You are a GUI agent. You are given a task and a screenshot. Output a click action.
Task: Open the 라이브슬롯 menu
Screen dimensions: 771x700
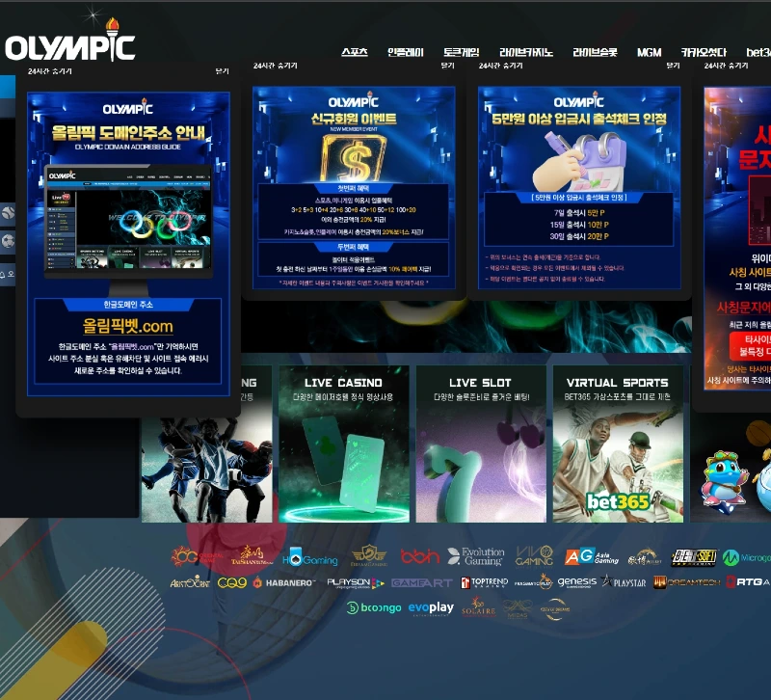point(595,52)
